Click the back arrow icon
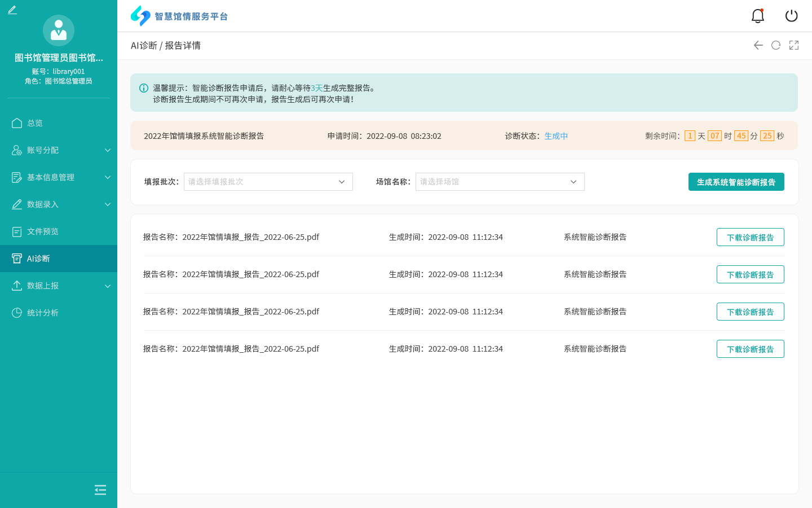This screenshot has width=812, height=508. click(x=758, y=45)
